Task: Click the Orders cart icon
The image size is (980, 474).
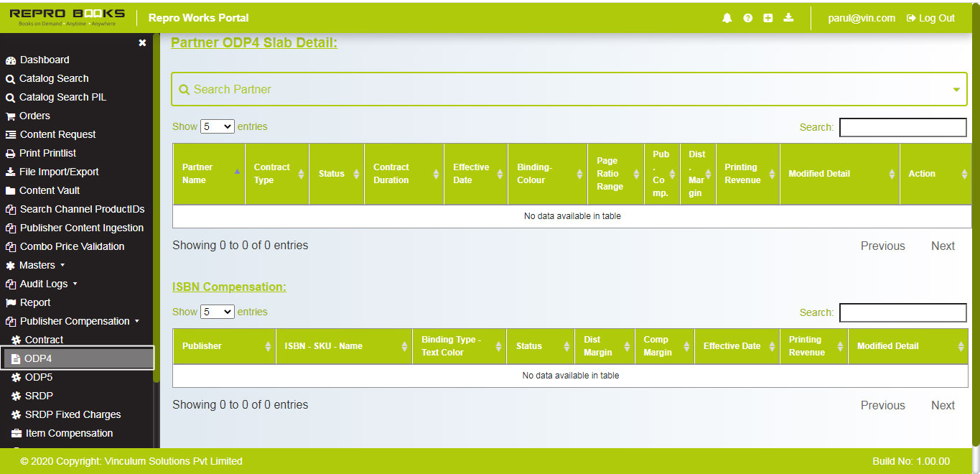Action: pyautogui.click(x=11, y=116)
